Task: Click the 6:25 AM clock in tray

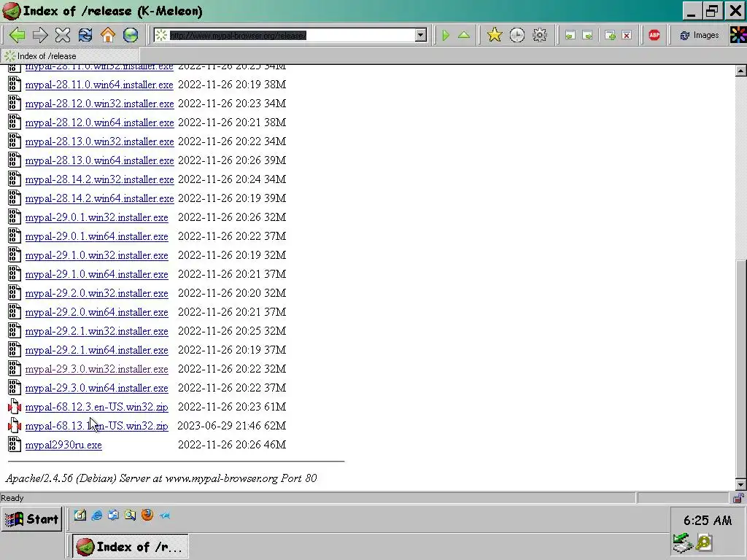Action: coord(708,521)
